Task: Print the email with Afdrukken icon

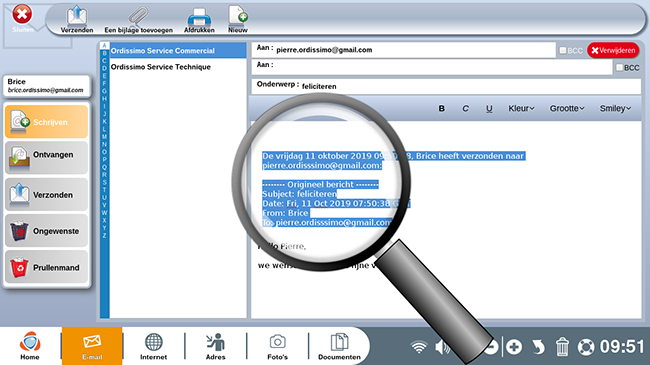Action: pyautogui.click(x=199, y=20)
